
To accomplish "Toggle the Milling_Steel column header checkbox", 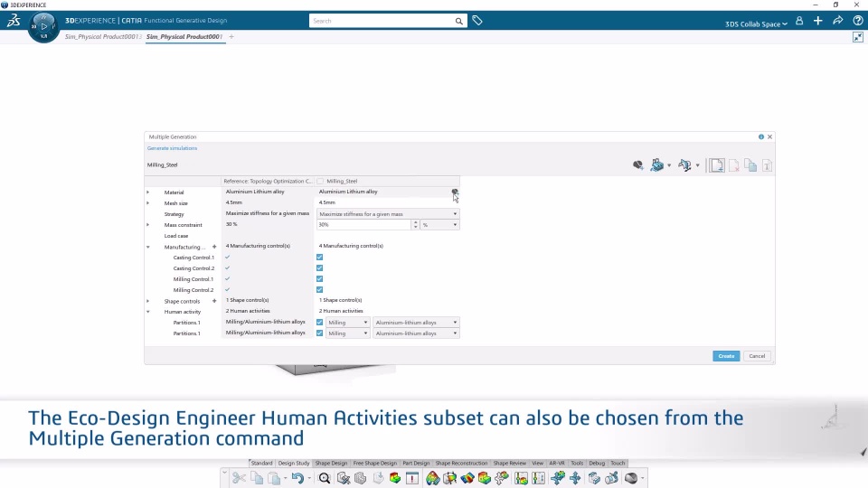I will pyautogui.click(x=320, y=181).
